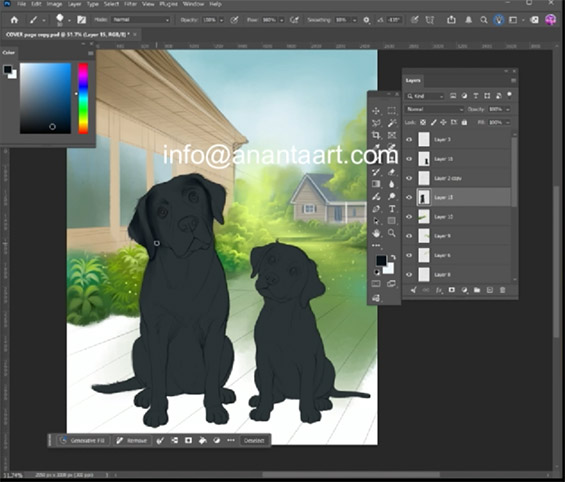Click the Generative Fill button
Screen dimensions: 565x482
[83, 441]
